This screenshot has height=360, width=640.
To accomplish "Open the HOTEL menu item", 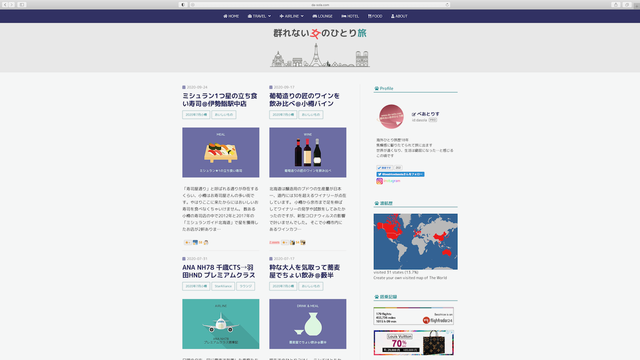I will (350, 16).
